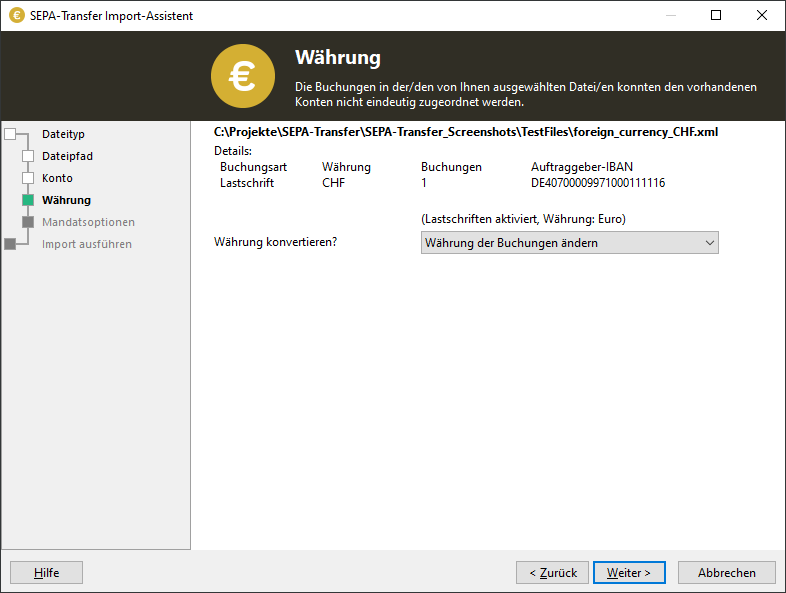Click the white square marker beside Dateityp
The width and height of the screenshot is (786, 593).
point(10,134)
